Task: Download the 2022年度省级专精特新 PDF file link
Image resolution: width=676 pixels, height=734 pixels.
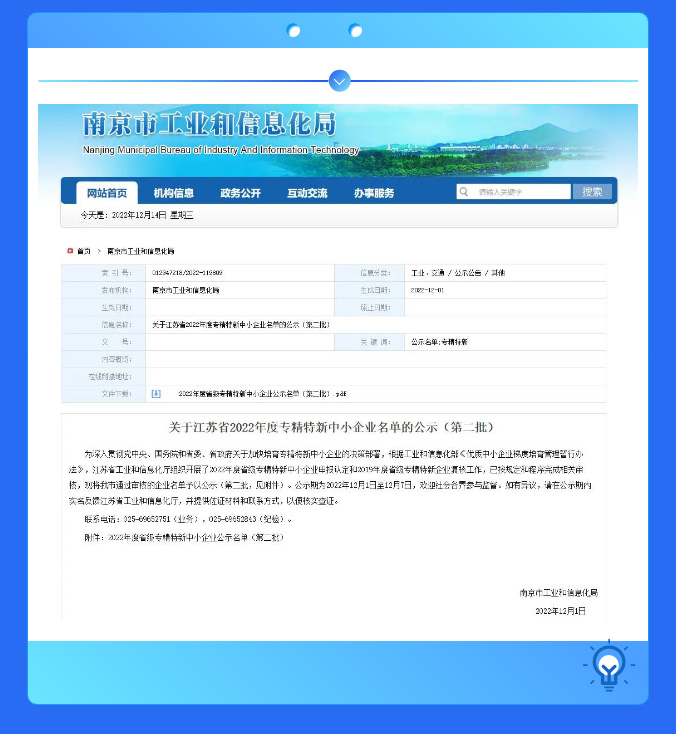Action: 262,394
